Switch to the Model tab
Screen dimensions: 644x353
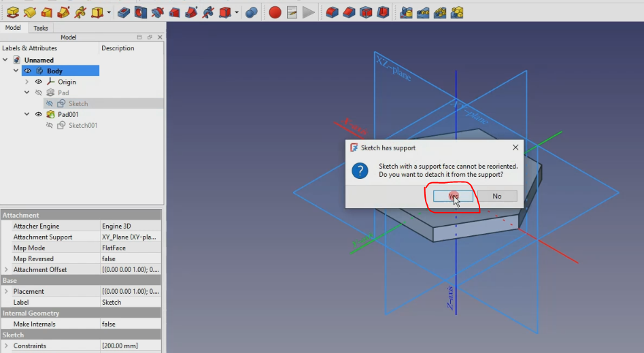(x=13, y=27)
